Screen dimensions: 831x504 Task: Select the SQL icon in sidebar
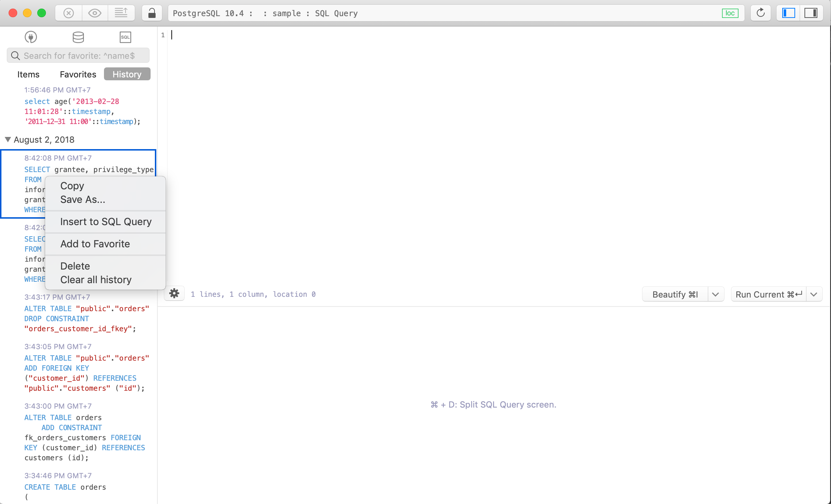pyautogui.click(x=125, y=37)
